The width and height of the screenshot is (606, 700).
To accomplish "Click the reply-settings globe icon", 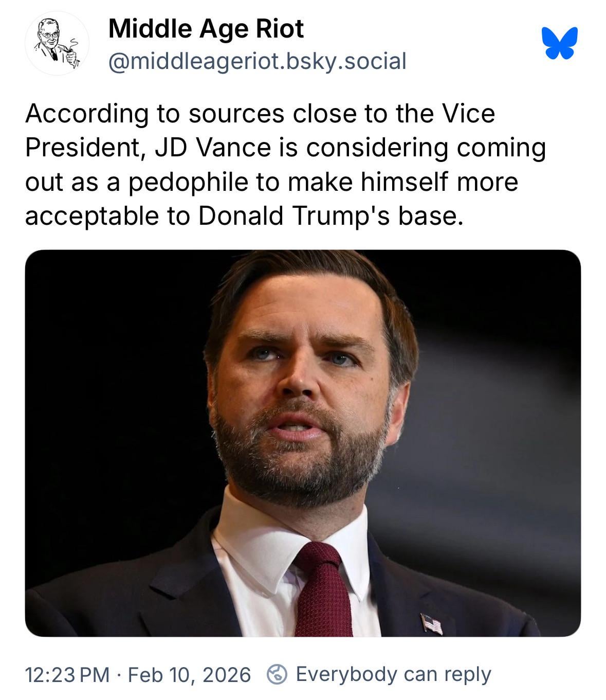I will click(x=278, y=674).
